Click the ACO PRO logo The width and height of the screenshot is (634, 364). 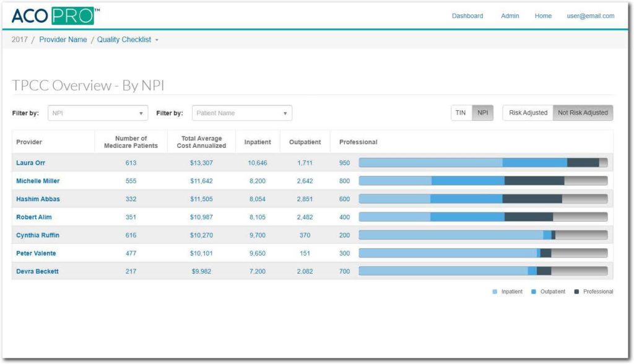tap(54, 15)
